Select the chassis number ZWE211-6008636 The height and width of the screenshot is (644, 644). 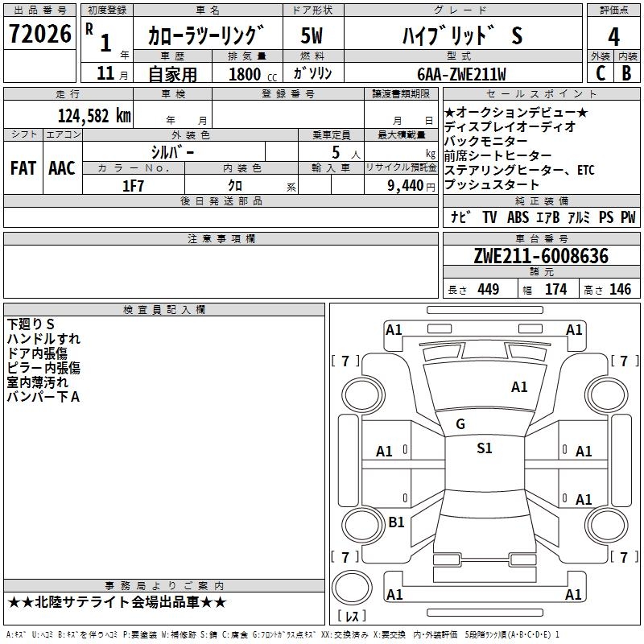pos(541,256)
